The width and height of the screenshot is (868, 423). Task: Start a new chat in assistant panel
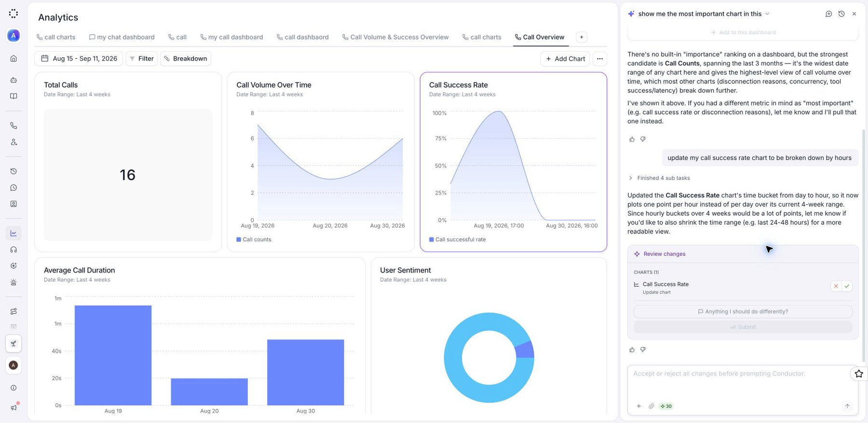tap(828, 14)
